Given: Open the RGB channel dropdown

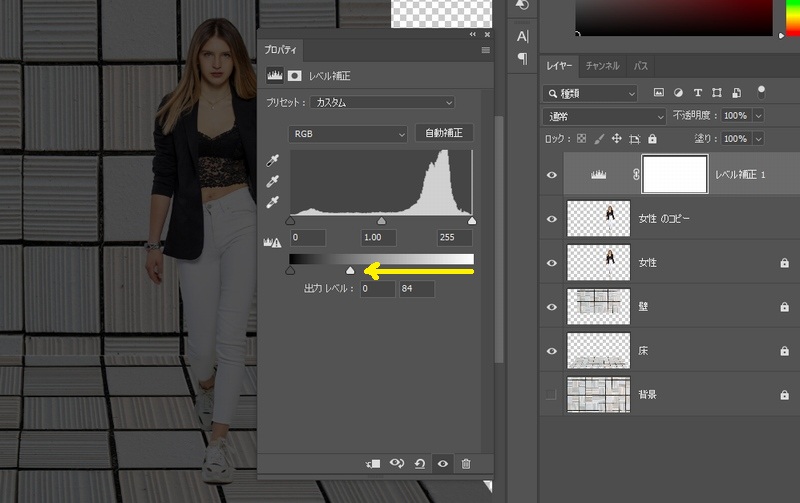Looking at the screenshot, I should tap(348, 133).
